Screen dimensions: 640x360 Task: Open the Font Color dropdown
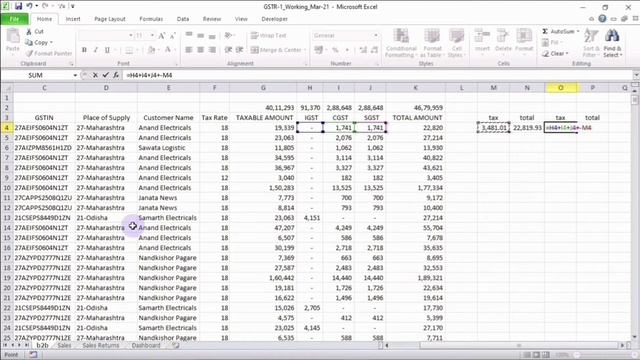click(x=176, y=50)
